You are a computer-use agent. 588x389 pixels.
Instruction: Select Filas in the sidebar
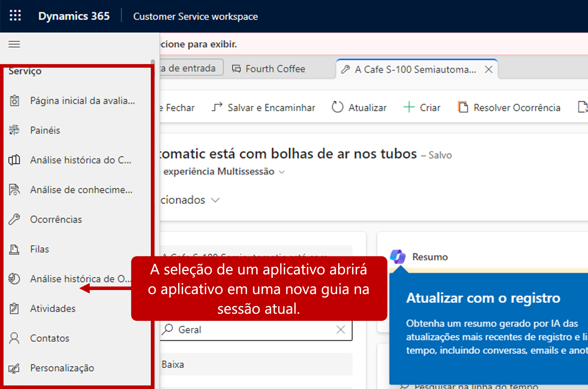[39, 249]
